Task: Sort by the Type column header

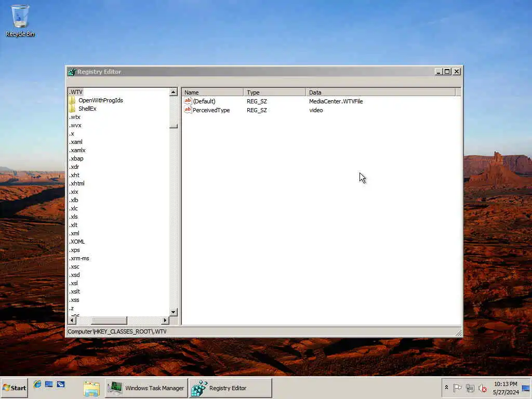Action: [x=274, y=92]
